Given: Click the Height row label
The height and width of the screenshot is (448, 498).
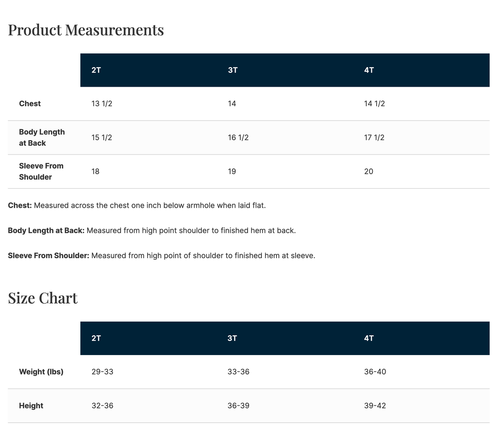Looking at the screenshot, I should point(31,406).
